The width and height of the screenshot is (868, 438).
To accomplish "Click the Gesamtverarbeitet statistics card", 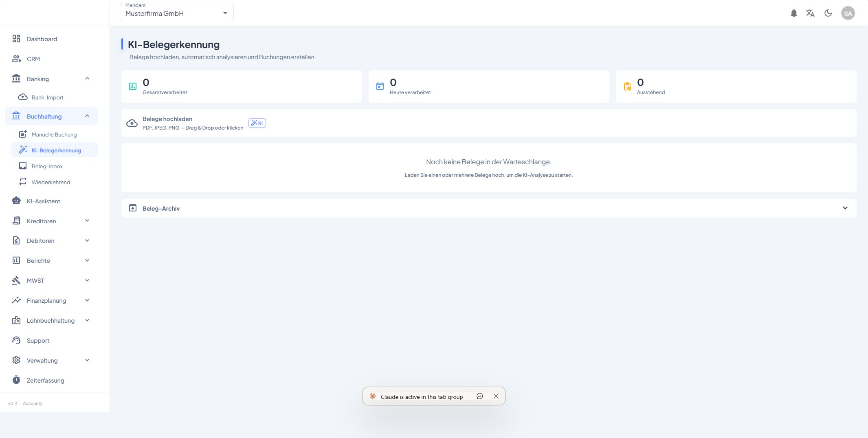I will (x=241, y=86).
